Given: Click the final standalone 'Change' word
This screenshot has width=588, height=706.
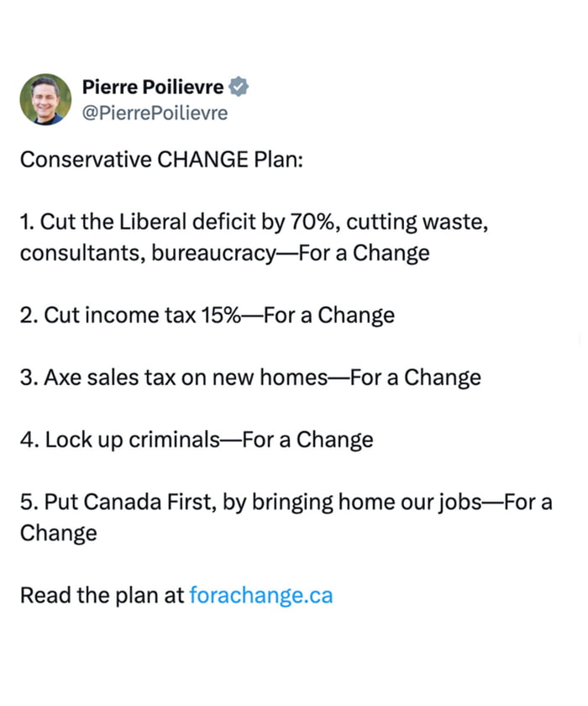Looking at the screenshot, I should 59,533.
